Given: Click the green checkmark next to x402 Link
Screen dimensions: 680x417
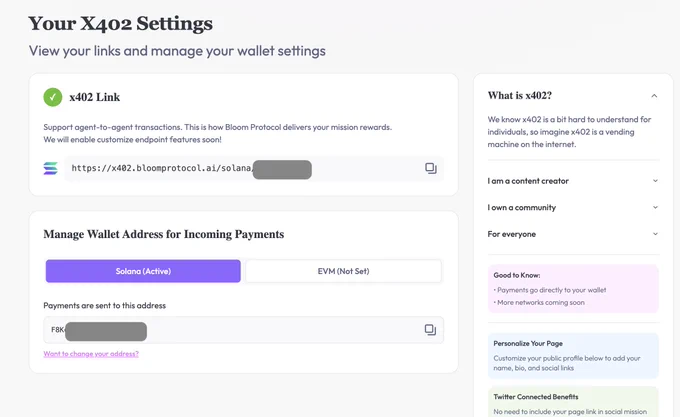Looking at the screenshot, I should pyautogui.click(x=52, y=97).
